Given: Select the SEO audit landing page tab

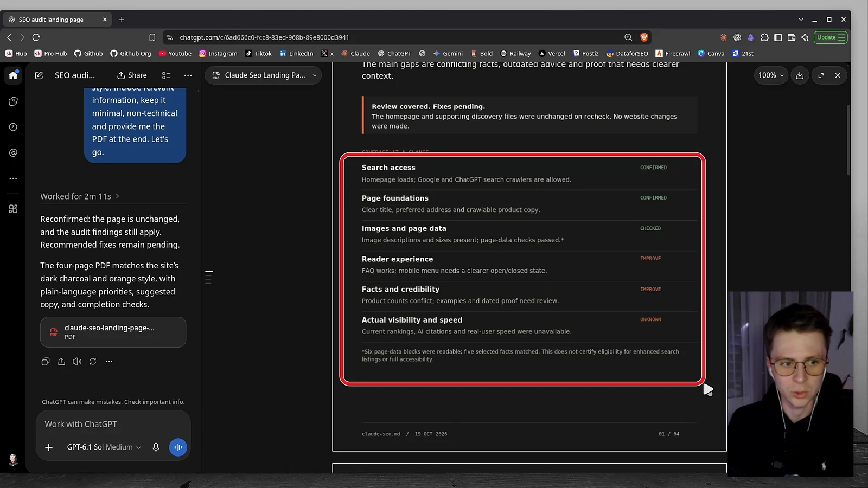Looking at the screenshot, I should click(58, 20).
